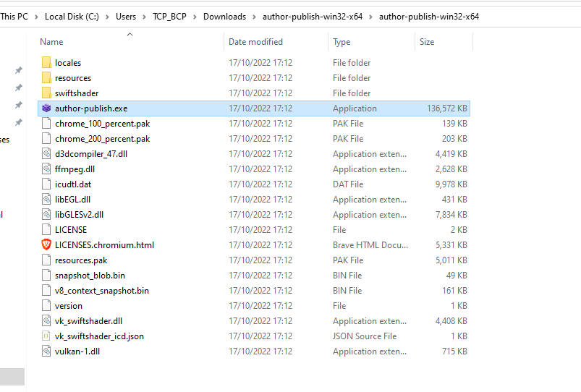This screenshot has height=392, width=581.
Task: Click the 9,978 KB size cell
Action: 451,184
